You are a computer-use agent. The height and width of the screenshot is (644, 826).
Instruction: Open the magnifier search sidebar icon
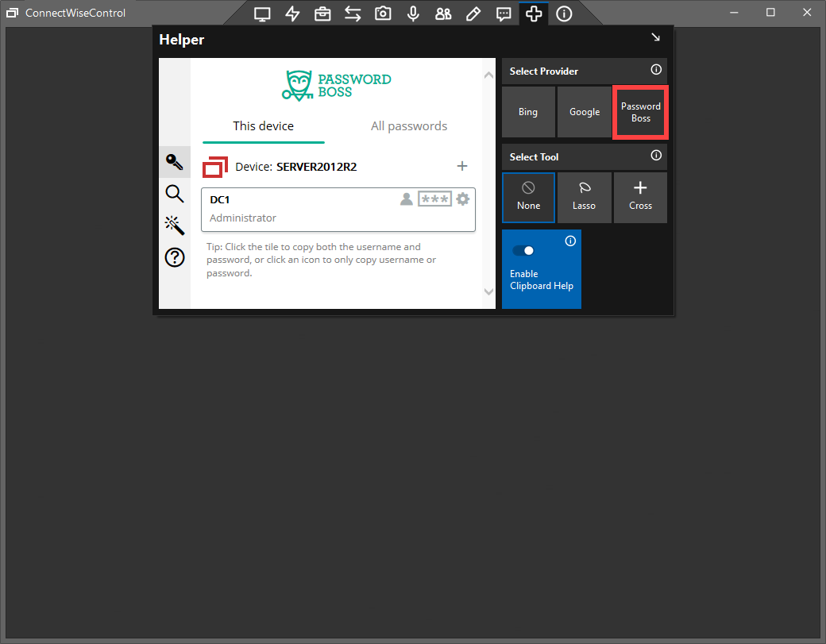pyautogui.click(x=175, y=194)
